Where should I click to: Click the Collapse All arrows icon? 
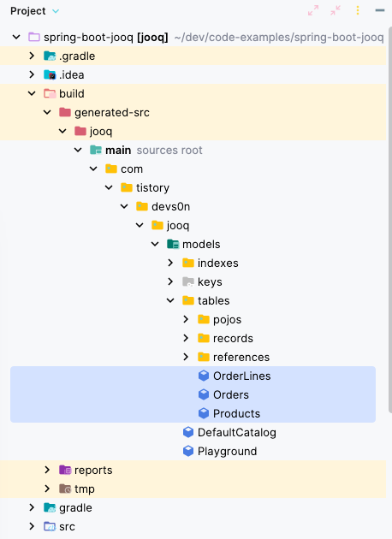(336, 10)
